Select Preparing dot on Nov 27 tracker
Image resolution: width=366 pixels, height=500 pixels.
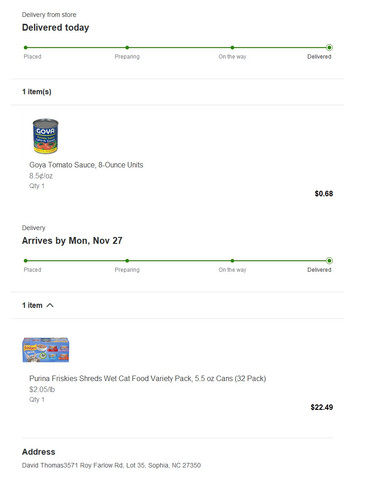(127, 261)
